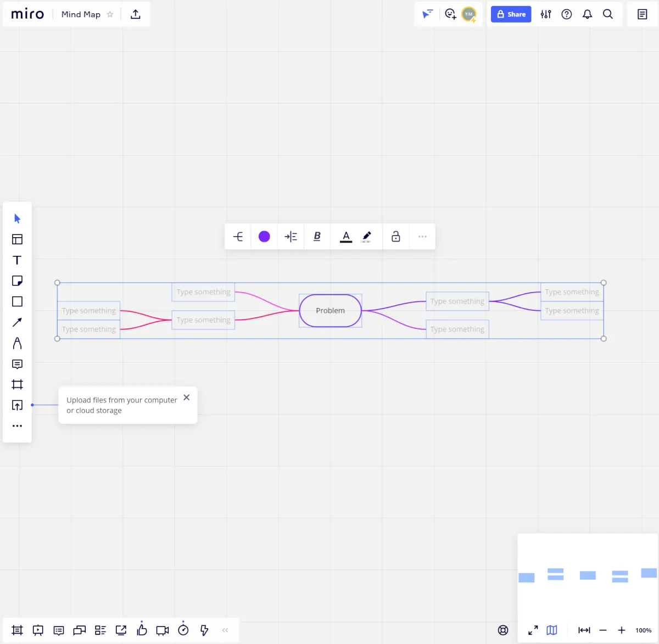Select the Sticky note tool
Screen dimensions: 659x644
coord(17,281)
